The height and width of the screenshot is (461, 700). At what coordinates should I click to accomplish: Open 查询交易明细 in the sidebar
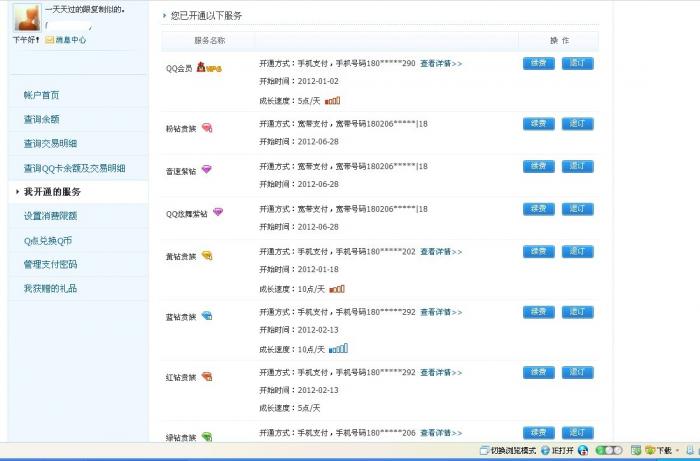[x=50, y=143]
